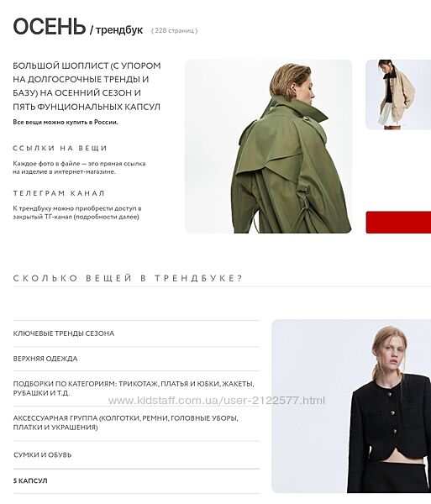Click the ССЫЛКИ НА ВЕЩИ heading
Screen dimensions: 431x504
[60, 148]
